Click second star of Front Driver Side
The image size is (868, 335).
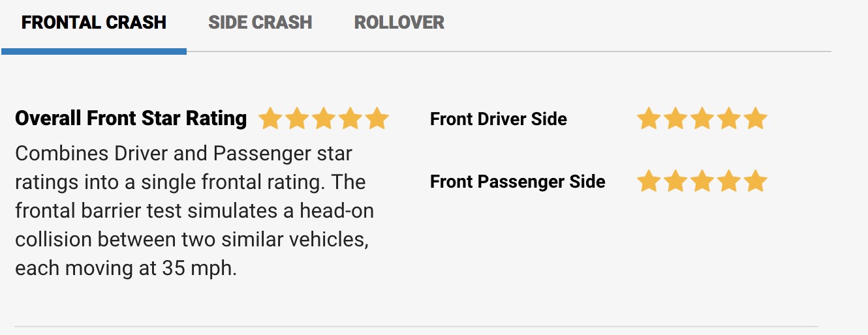tap(675, 119)
